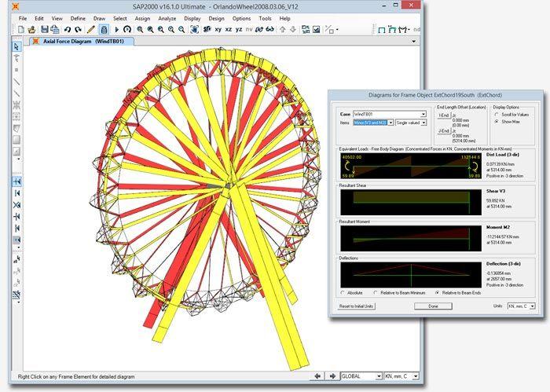Expand the Single valued dropdown

pyautogui.click(x=411, y=123)
